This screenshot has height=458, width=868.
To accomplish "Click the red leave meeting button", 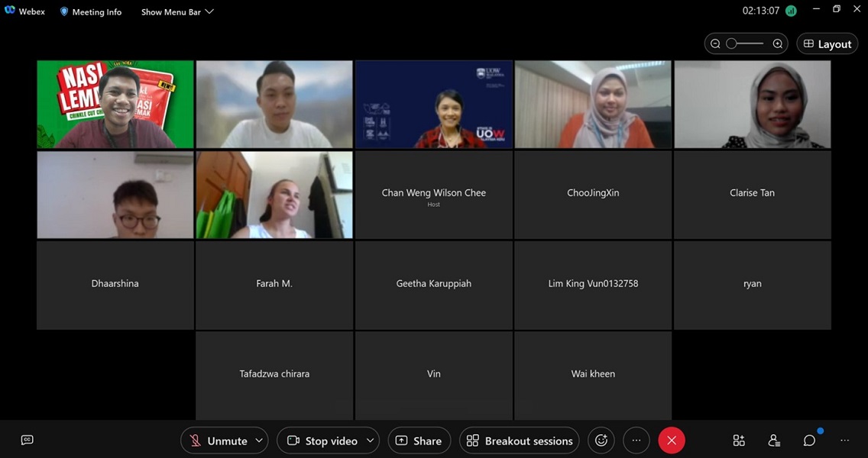I will pos(672,440).
